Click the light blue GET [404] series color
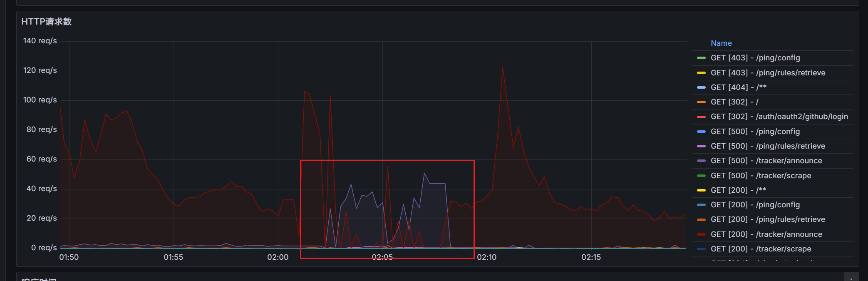The width and height of the screenshot is (868, 281). pos(701,87)
